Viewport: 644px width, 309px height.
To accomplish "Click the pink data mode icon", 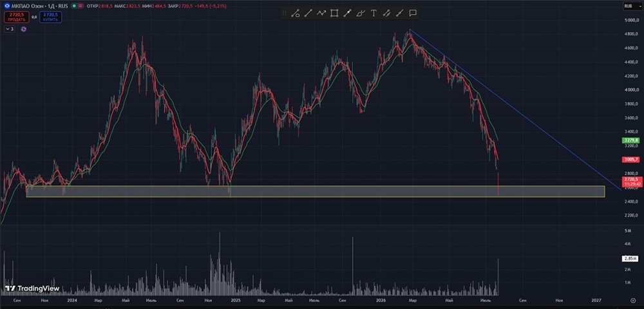I will pyautogui.click(x=79, y=6).
